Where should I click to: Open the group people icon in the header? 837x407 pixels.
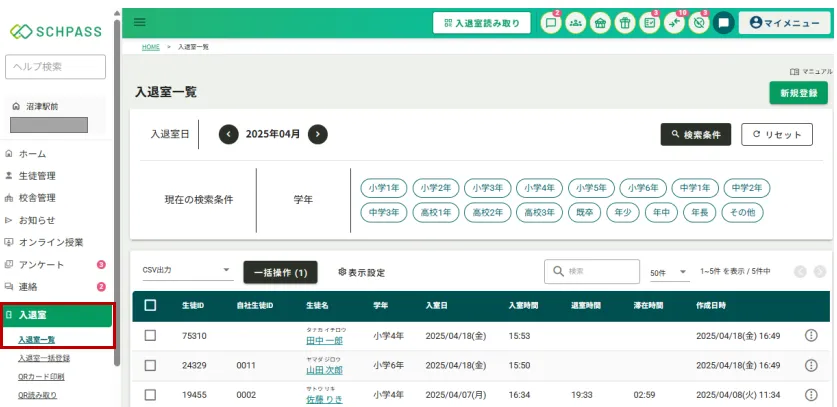[x=575, y=22]
